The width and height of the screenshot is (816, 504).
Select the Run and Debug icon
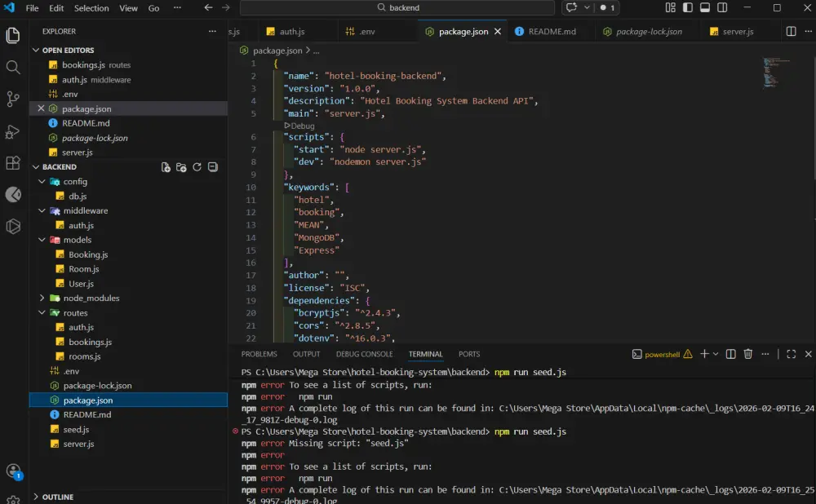12,130
